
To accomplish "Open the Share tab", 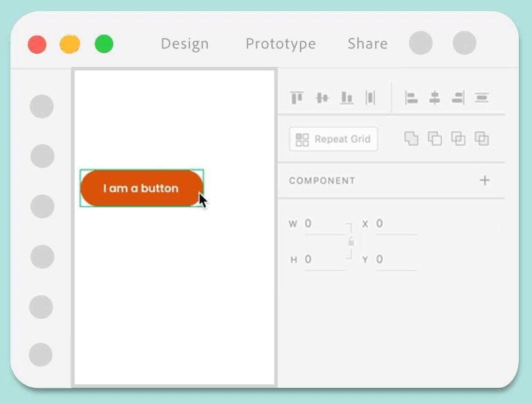I will [368, 44].
